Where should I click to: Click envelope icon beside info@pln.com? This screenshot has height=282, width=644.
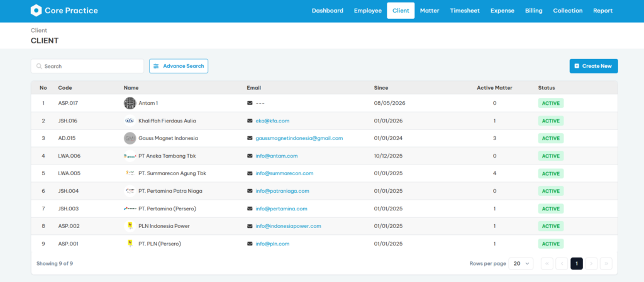point(250,244)
